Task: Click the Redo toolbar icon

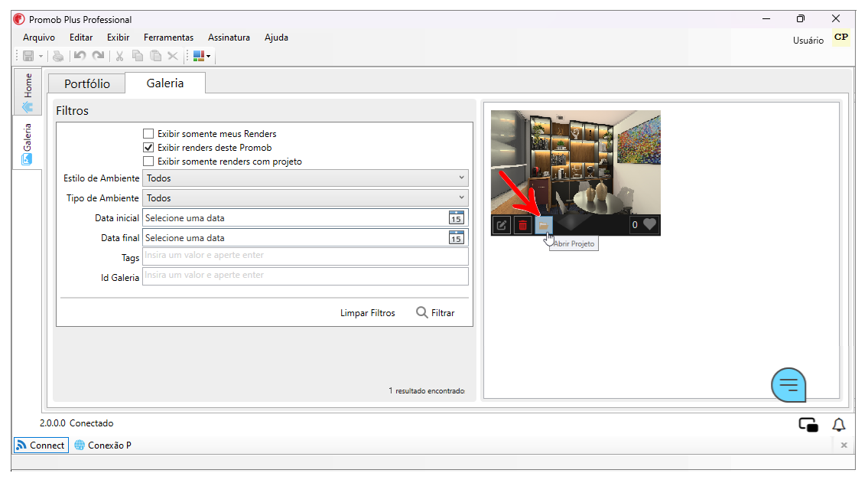Action: tap(98, 56)
